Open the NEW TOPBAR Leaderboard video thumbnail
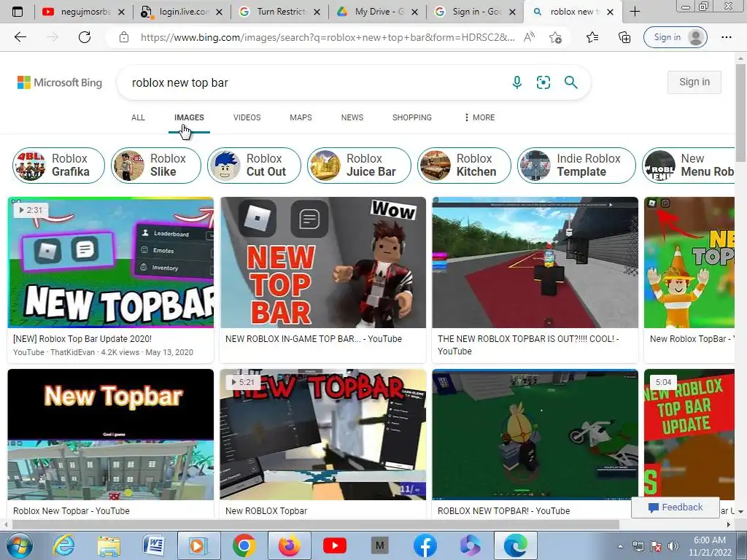Image resolution: width=747 pixels, height=560 pixels. (x=111, y=262)
